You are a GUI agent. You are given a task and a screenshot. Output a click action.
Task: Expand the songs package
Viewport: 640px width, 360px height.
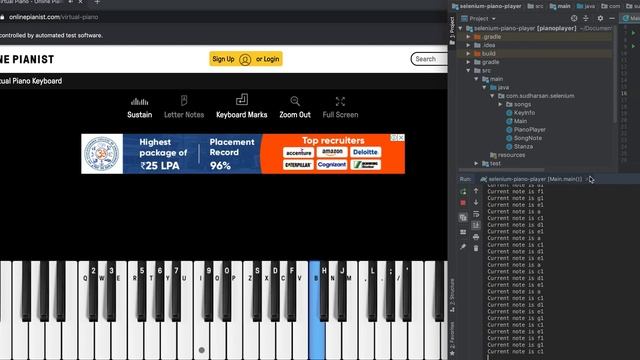(500, 104)
